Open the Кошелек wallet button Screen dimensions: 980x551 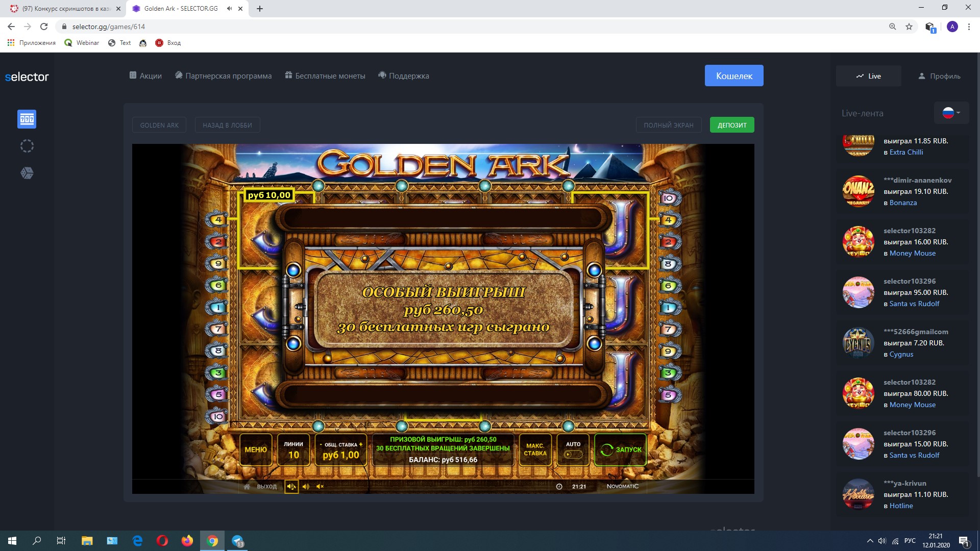[734, 76]
